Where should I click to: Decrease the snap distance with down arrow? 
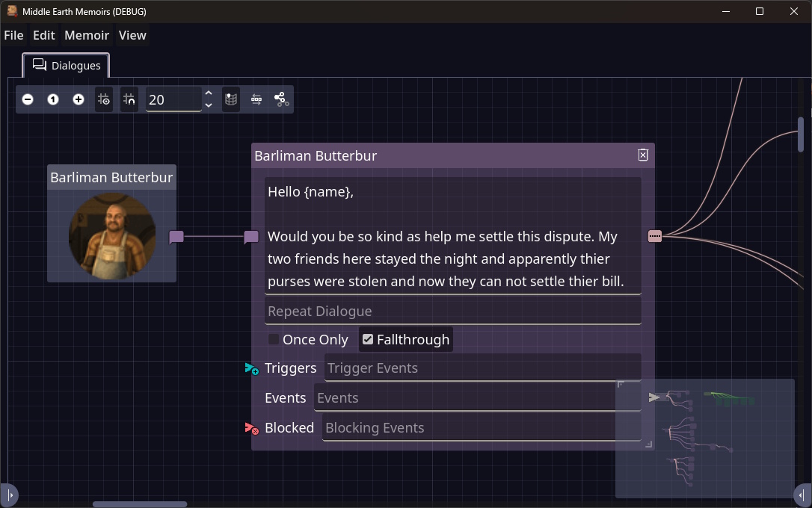tap(209, 105)
